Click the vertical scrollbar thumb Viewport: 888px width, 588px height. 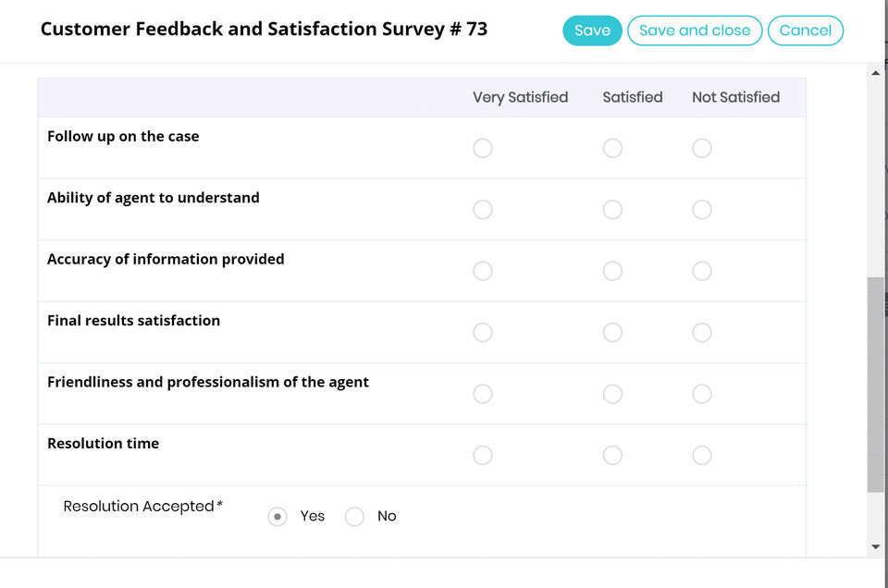click(x=875, y=384)
